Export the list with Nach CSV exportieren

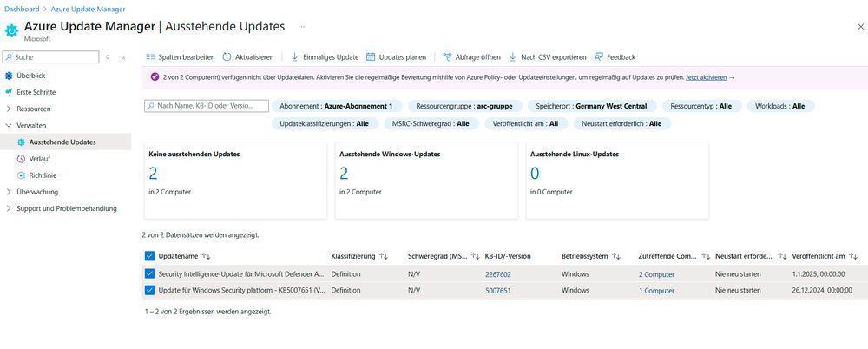point(547,57)
